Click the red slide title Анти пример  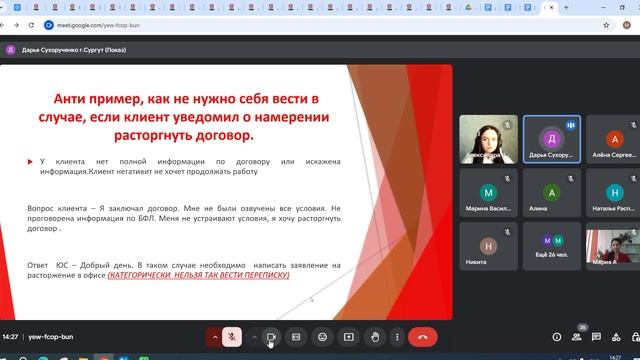point(184,117)
